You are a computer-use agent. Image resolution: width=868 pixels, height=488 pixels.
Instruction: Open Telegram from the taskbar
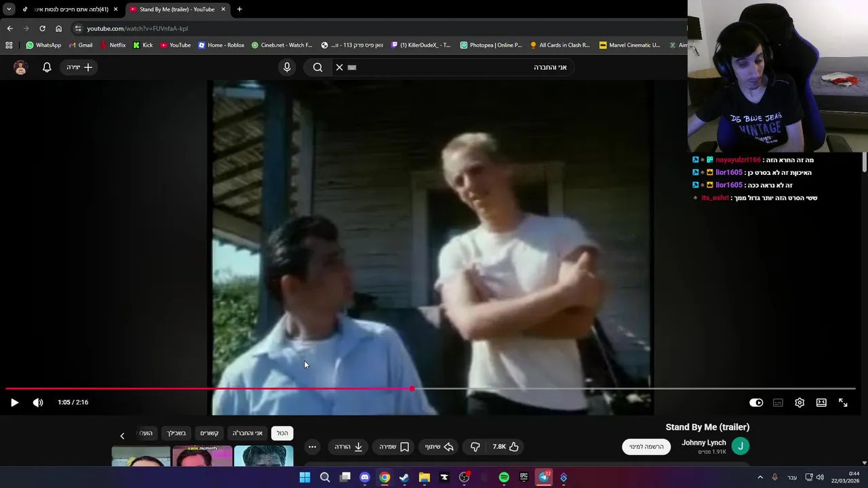[x=544, y=477]
